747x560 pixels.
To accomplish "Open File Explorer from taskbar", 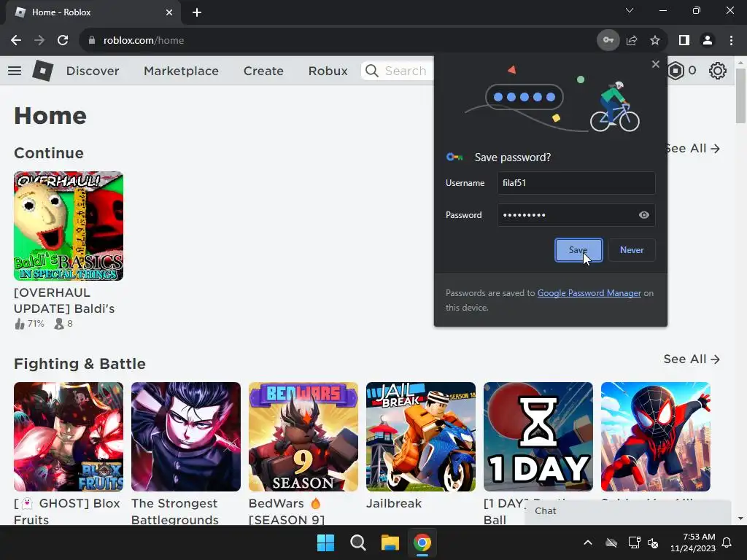I will (x=390, y=542).
